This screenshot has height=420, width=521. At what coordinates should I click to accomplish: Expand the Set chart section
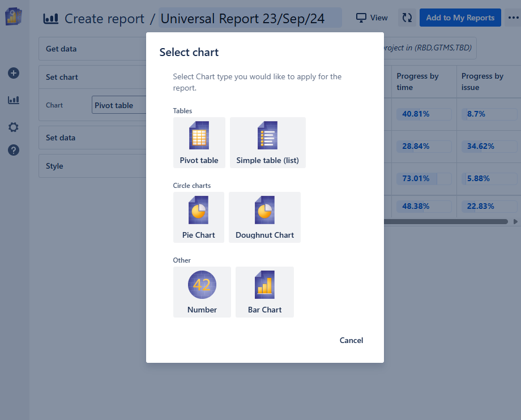pyautogui.click(x=92, y=77)
